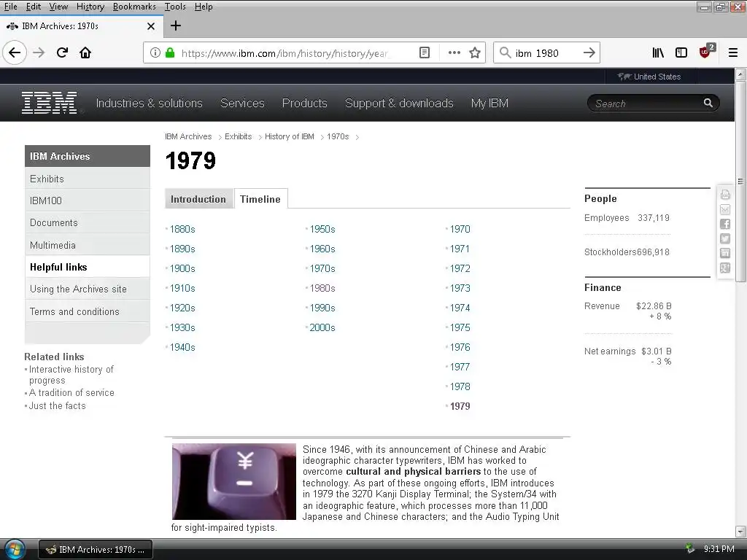The image size is (747, 560).
Task: Click the 1880s decade link
Action: click(x=182, y=229)
